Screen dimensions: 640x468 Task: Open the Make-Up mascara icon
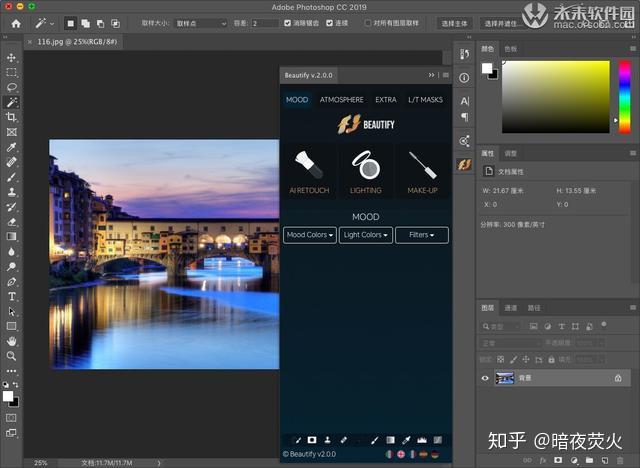pos(422,165)
